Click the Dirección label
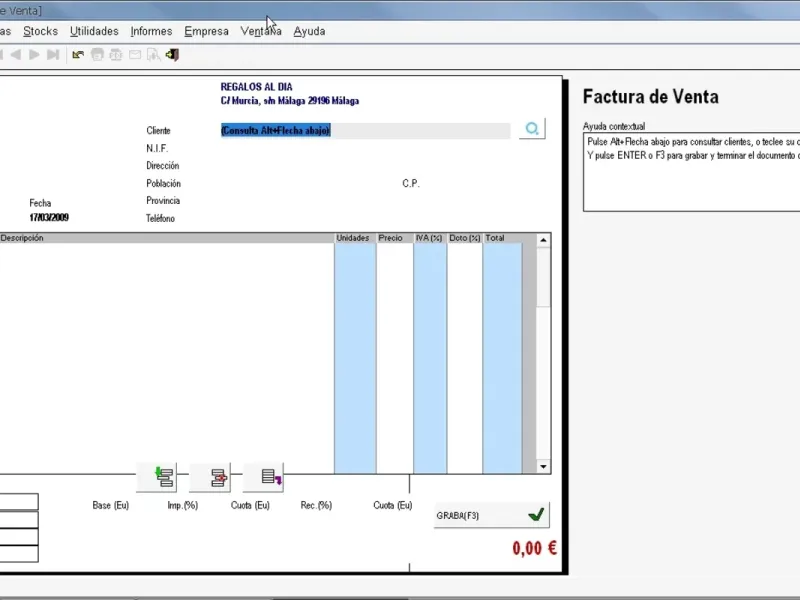This screenshot has height=600, width=800. tap(163, 166)
